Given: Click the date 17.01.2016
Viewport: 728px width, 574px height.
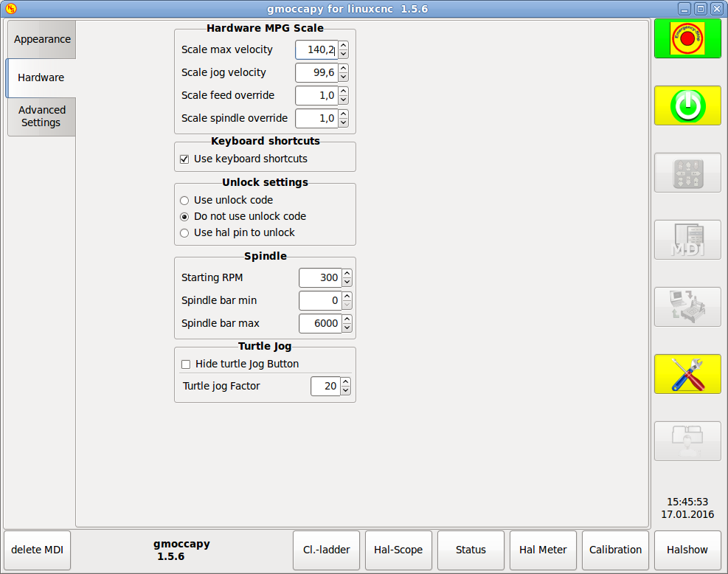Looking at the screenshot, I should tap(687, 514).
